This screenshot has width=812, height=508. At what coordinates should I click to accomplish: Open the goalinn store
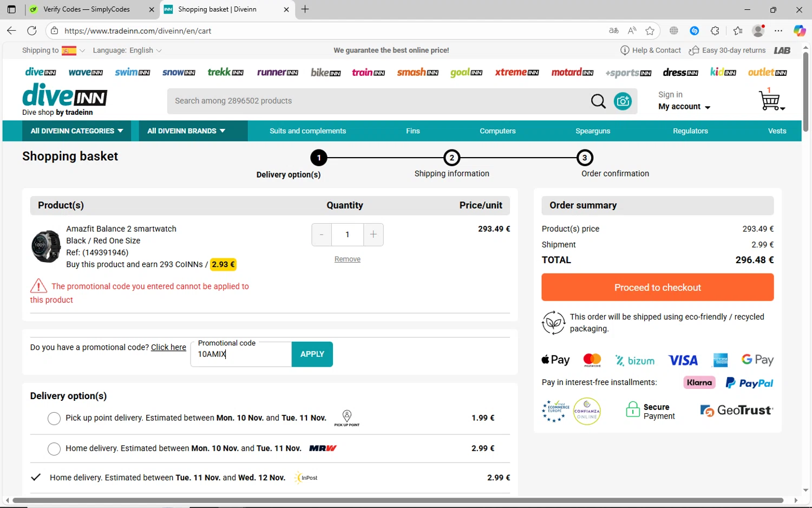(x=466, y=73)
